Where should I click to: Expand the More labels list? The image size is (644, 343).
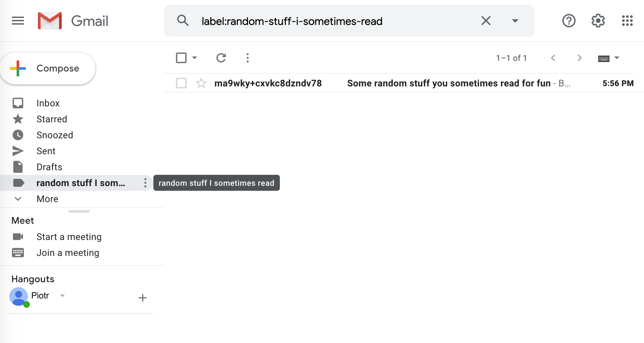tap(47, 199)
